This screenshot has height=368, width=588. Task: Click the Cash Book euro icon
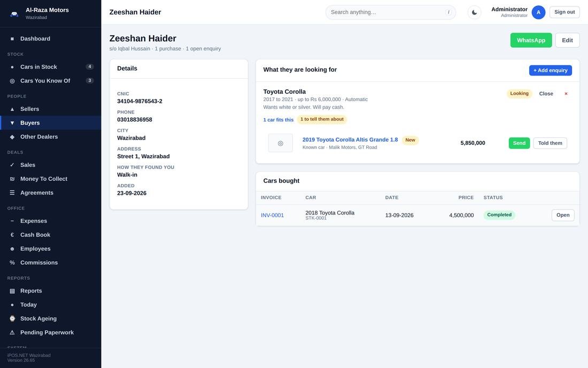12,234
